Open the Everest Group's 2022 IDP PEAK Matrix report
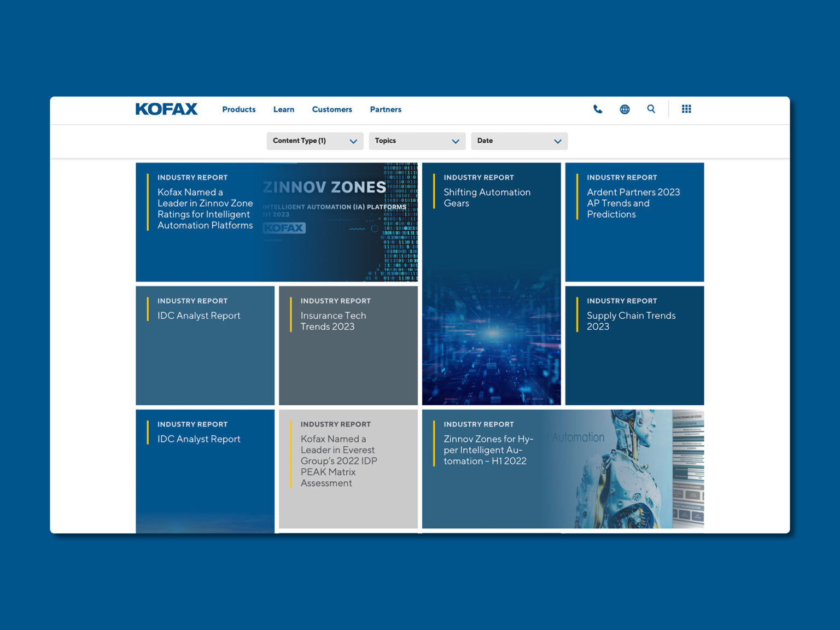This screenshot has width=840, height=630. pyautogui.click(x=339, y=460)
